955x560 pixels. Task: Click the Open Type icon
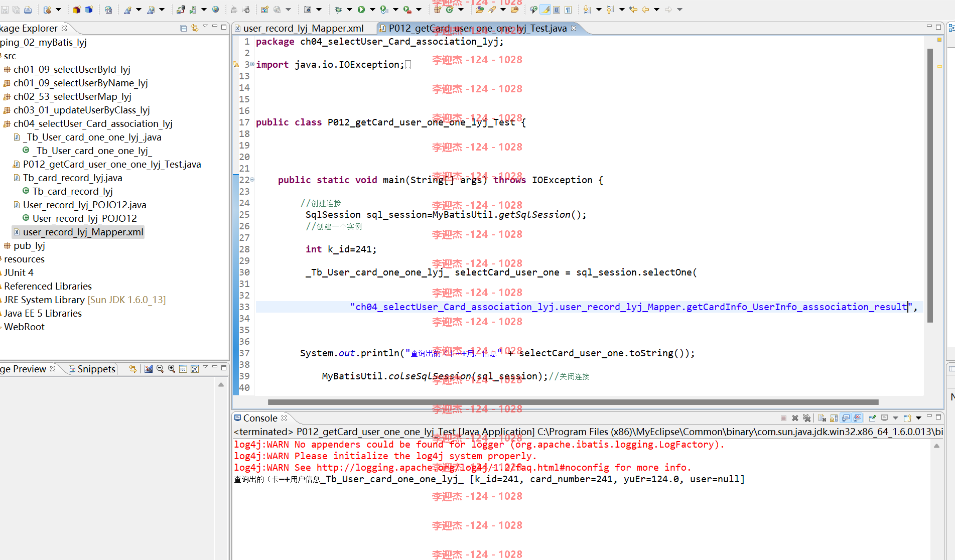click(480, 10)
